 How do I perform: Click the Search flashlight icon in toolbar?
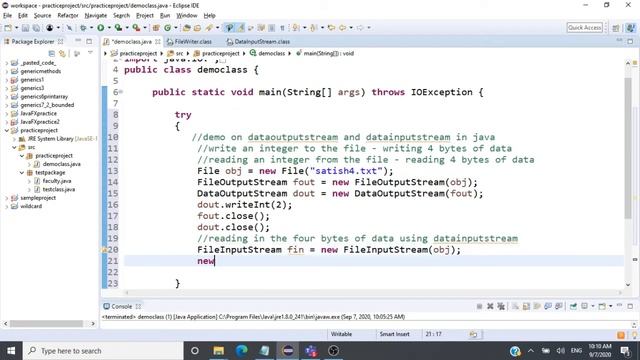pyautogui.click(x=209, y=28)
